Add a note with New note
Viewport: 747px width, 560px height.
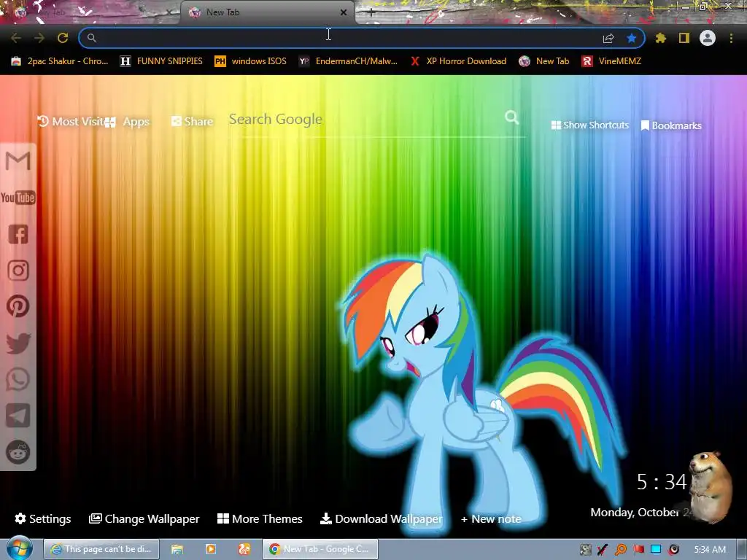click(491, 519)
